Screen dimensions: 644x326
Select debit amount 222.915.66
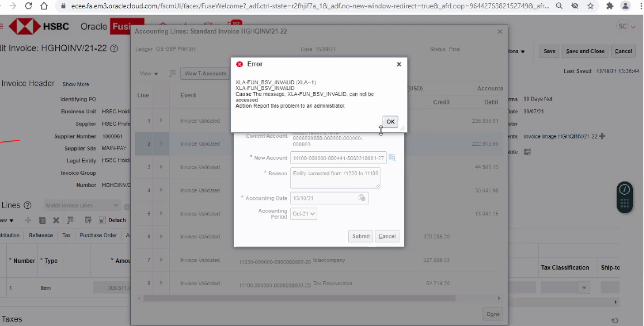pyautogui.click(x=485, y=144)
